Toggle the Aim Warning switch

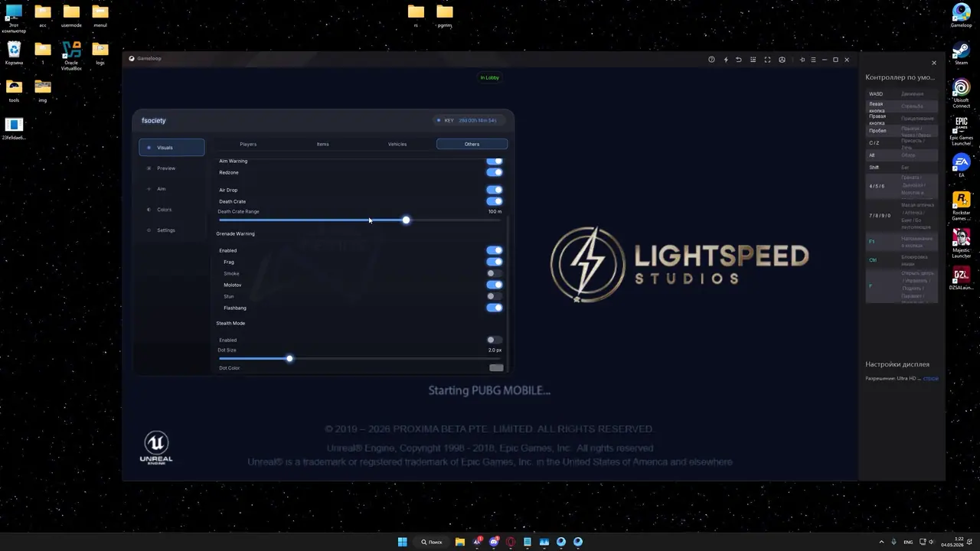point(495,161)
